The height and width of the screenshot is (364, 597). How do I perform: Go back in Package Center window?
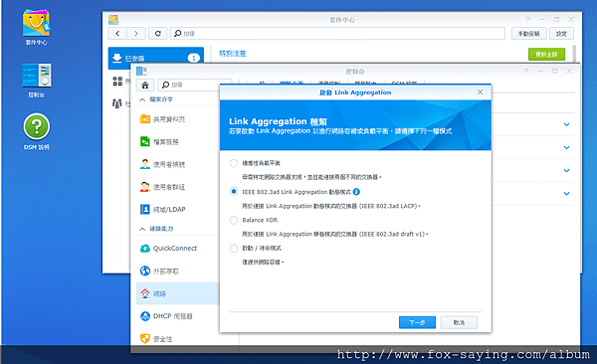[x=117, y=34]
